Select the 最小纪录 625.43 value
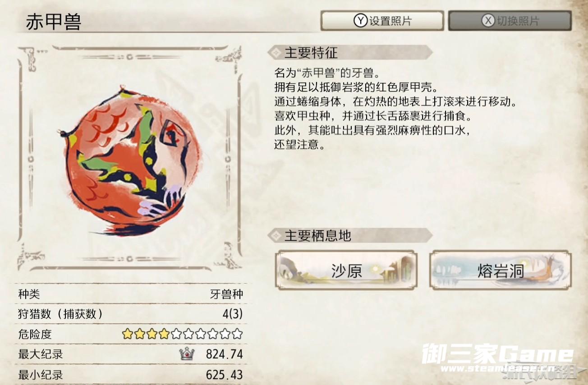This screenshot has width=588, height=385. point(225,375)
